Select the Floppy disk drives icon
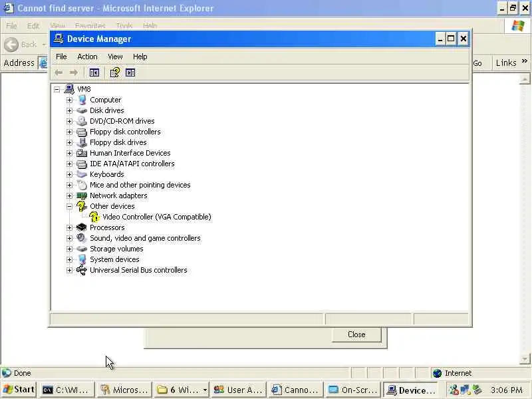532x399 pixels. 82,142
